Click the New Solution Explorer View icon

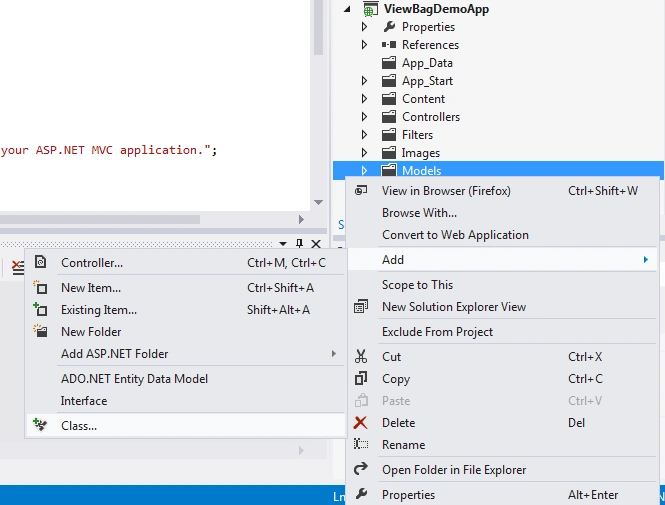(x=361, y=306)
